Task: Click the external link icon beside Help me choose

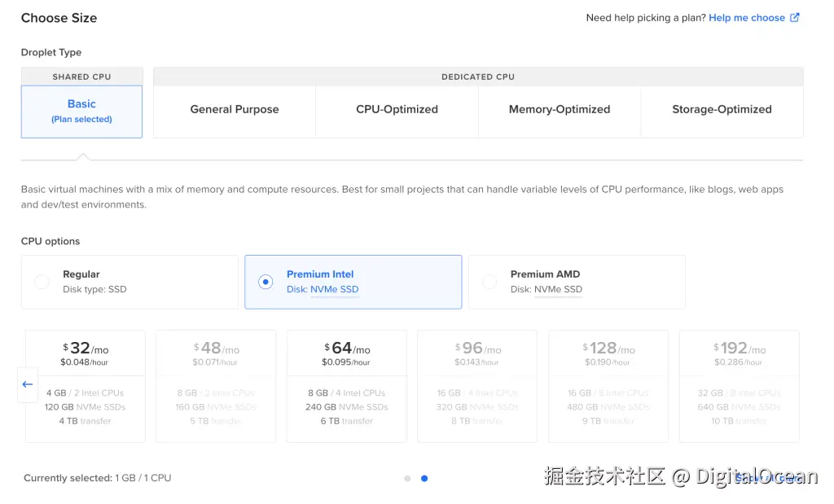Action: [x=794, y=18]
